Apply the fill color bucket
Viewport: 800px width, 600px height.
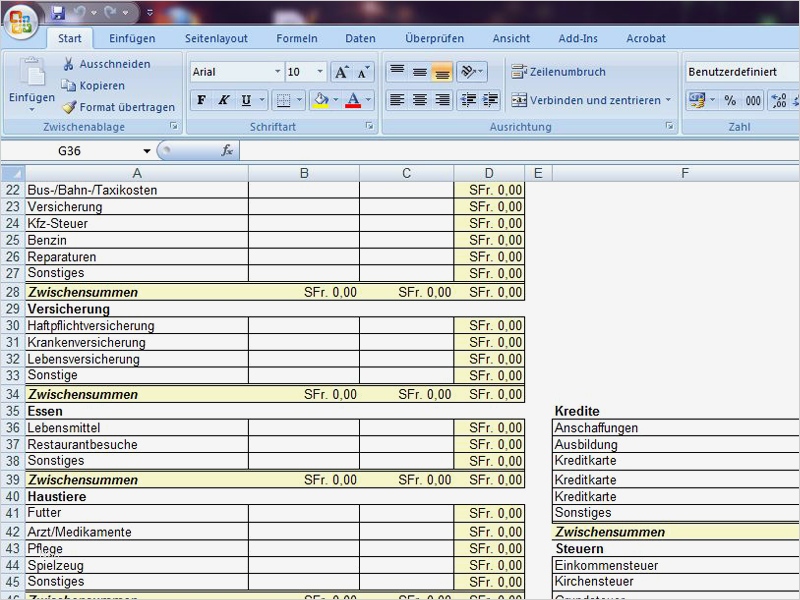[321, 100]
